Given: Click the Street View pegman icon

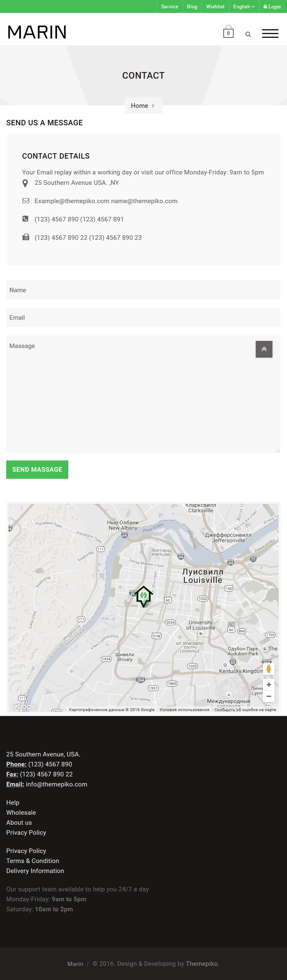Looking at the screenshot, I should click(269, 669).
